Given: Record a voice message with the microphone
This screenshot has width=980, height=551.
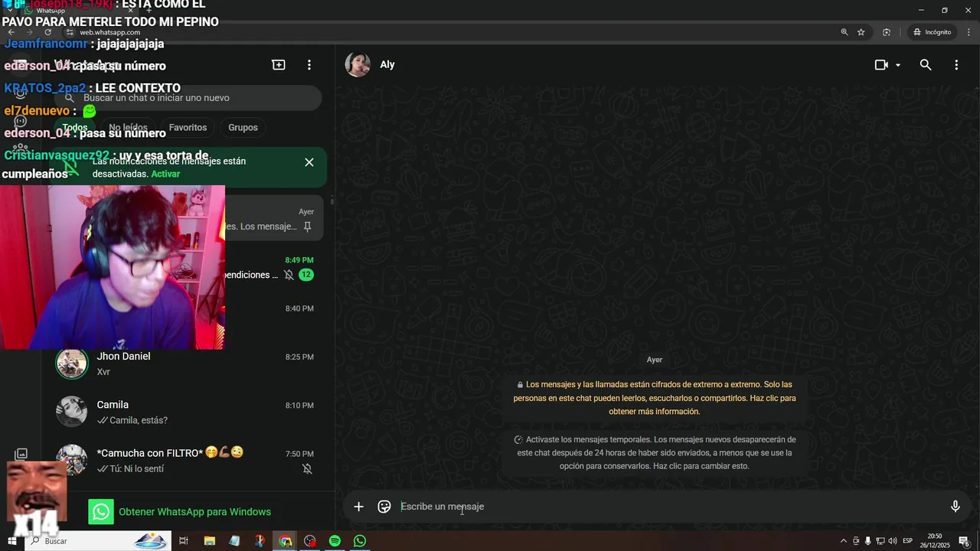Looking at the screenshot, I should (955, 506).
